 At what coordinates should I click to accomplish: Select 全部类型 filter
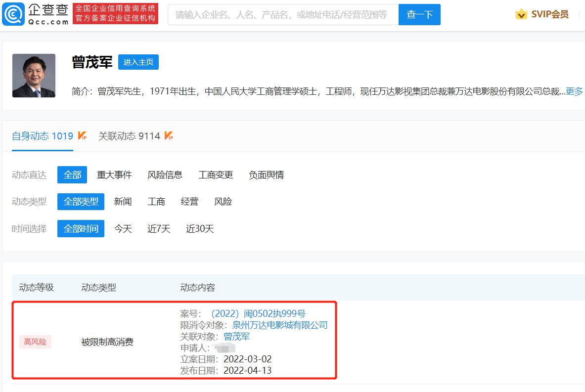tap(81, 201)
